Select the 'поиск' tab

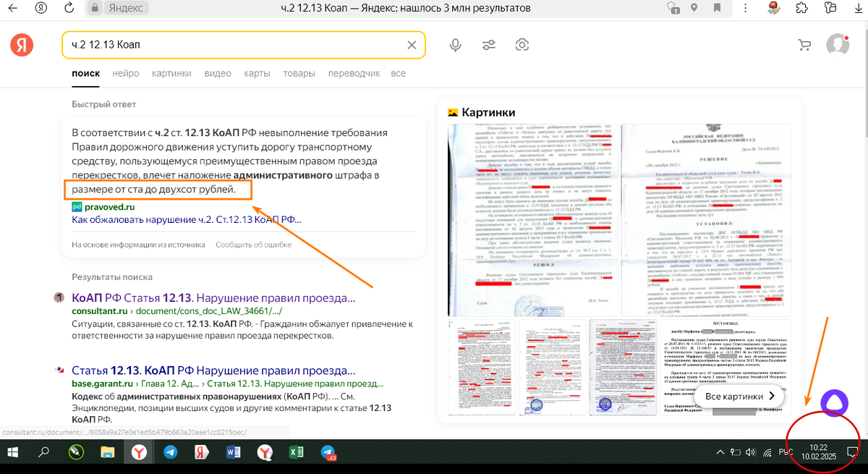tap(85, 73)
